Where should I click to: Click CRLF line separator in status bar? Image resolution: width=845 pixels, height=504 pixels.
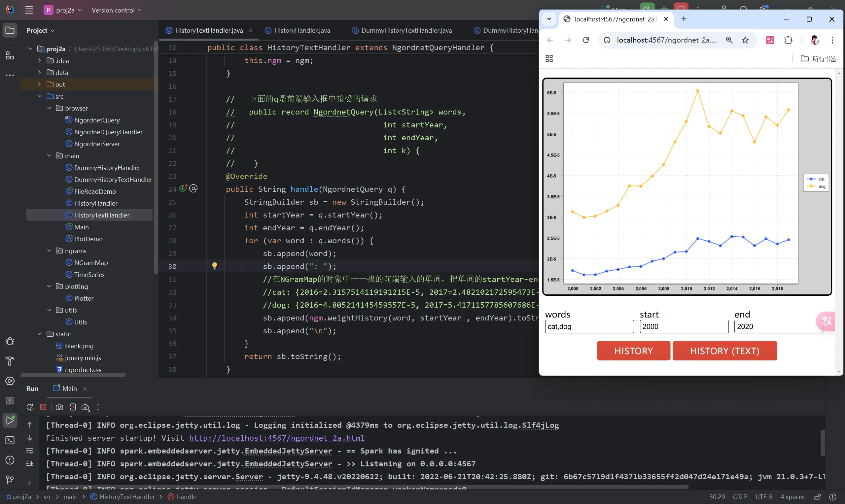point(740,497)
